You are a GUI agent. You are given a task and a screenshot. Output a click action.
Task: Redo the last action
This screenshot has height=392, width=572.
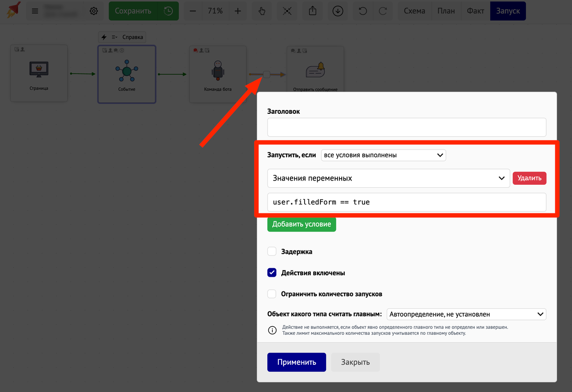383,11
